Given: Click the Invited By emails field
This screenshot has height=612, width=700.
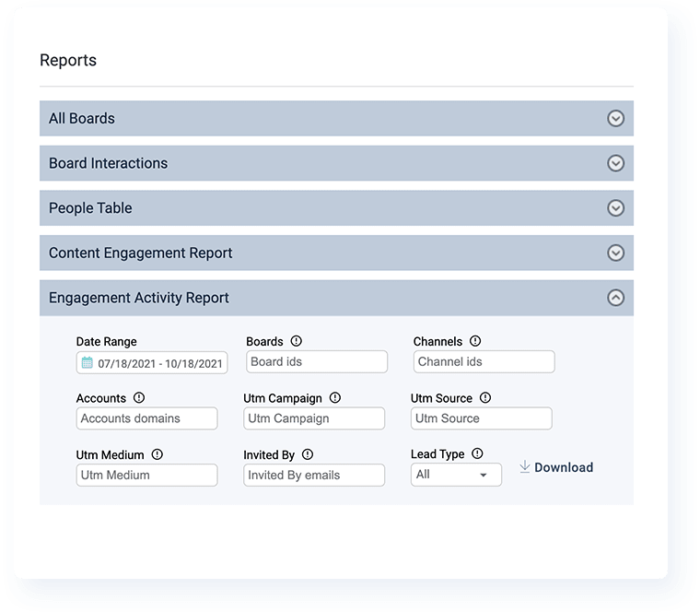Looking at the screenshot, I should pos(314,475).
